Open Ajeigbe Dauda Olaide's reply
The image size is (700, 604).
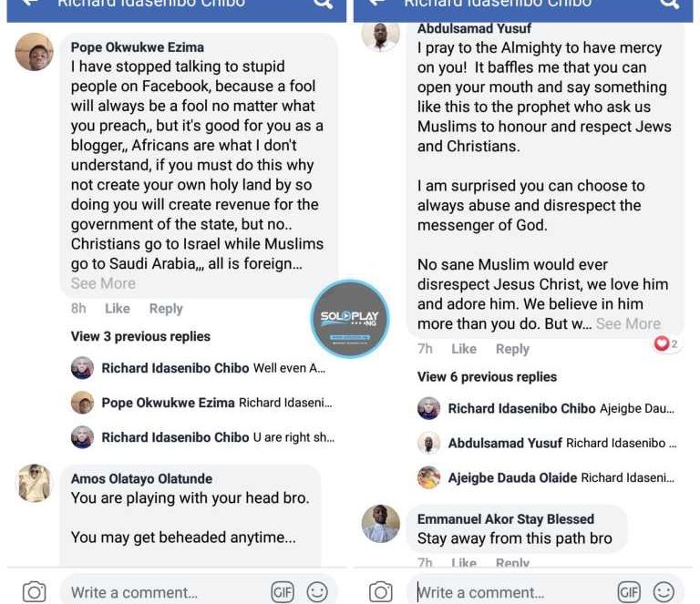tap(547, 477)
